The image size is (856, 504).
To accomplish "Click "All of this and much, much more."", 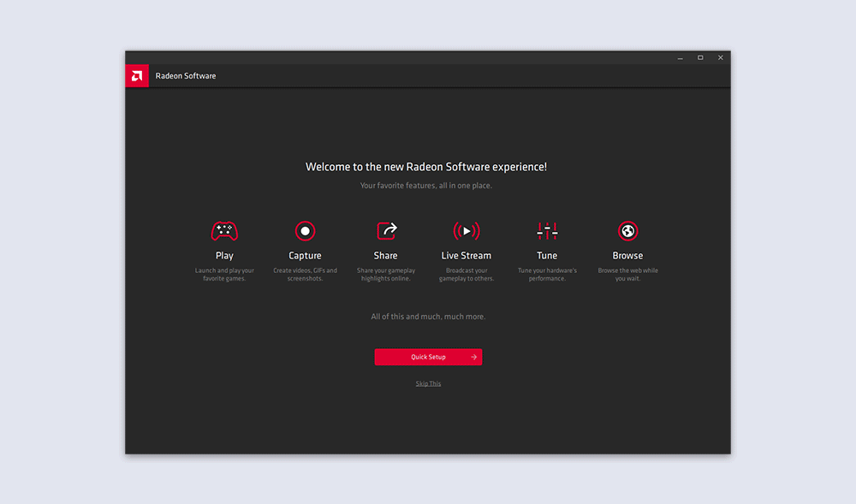I will [x=428, y=317].
